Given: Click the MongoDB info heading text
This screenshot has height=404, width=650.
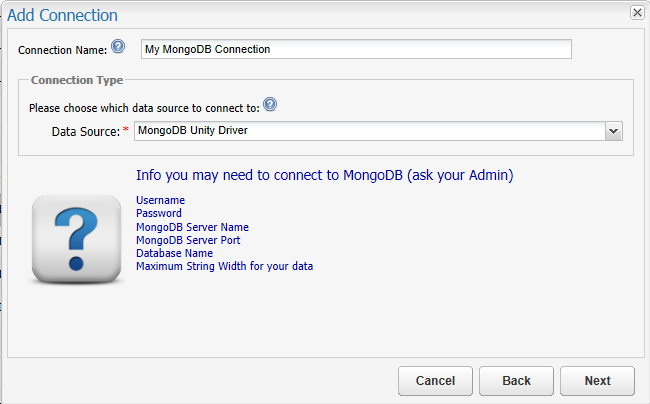Looking at the screenshot, I should point(324,175).
